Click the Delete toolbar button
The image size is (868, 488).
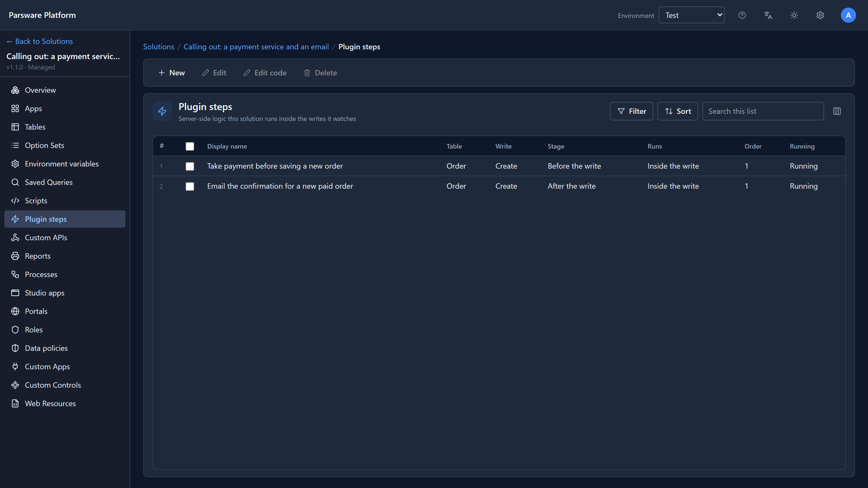(x=320, y=73)
